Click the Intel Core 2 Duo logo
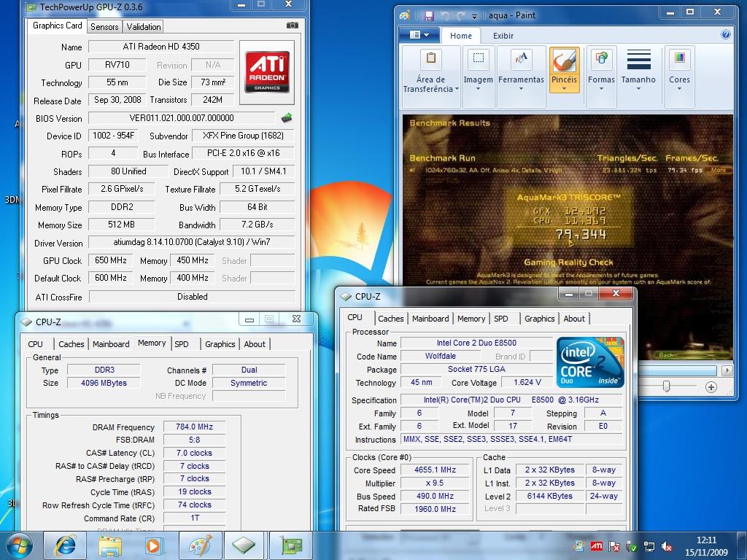 (x=590, y=362)
